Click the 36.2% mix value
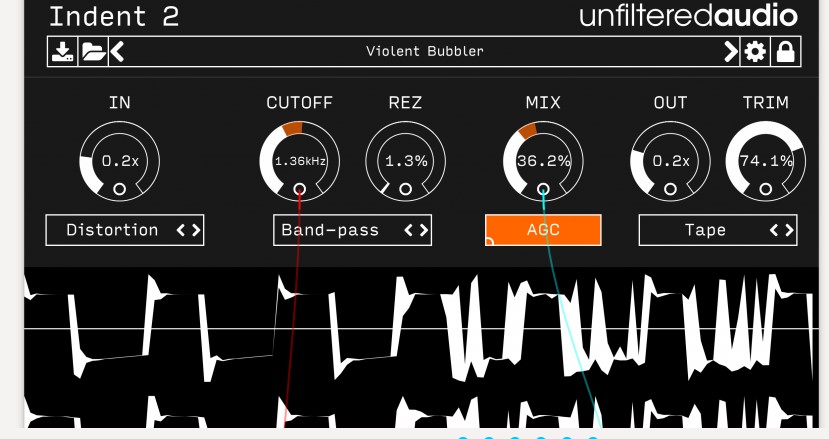 pos(544,161)
